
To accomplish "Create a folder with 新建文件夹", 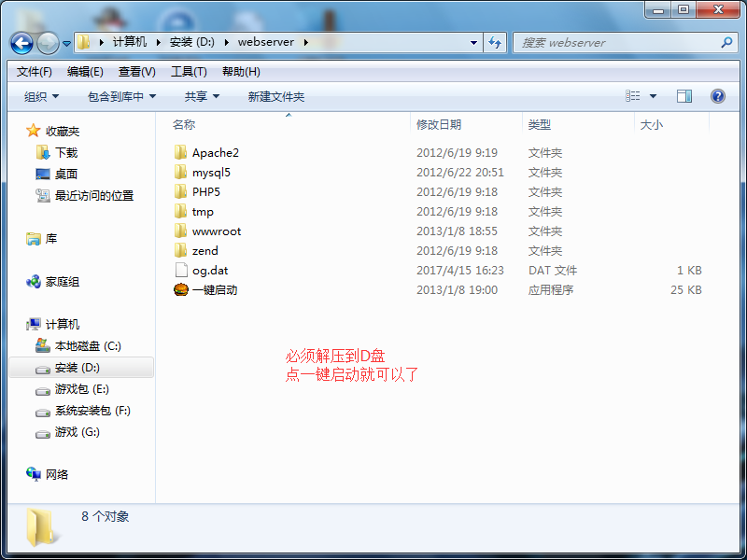I will [x=275, y=97].
